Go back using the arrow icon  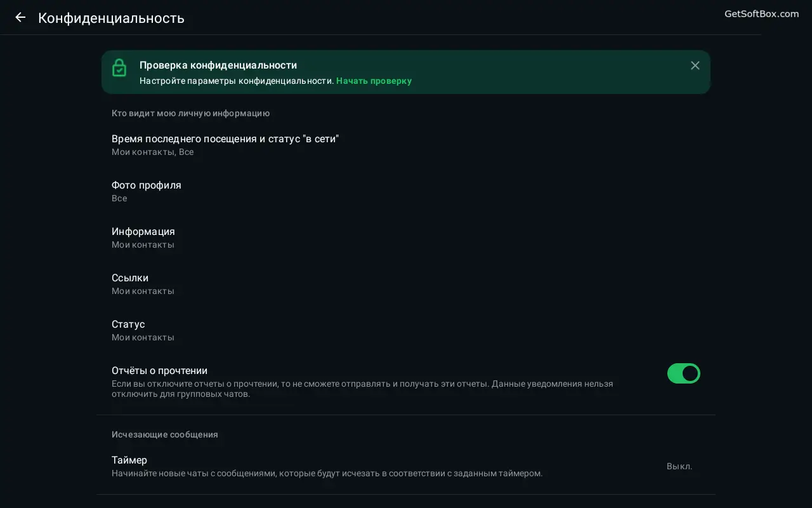20,18
